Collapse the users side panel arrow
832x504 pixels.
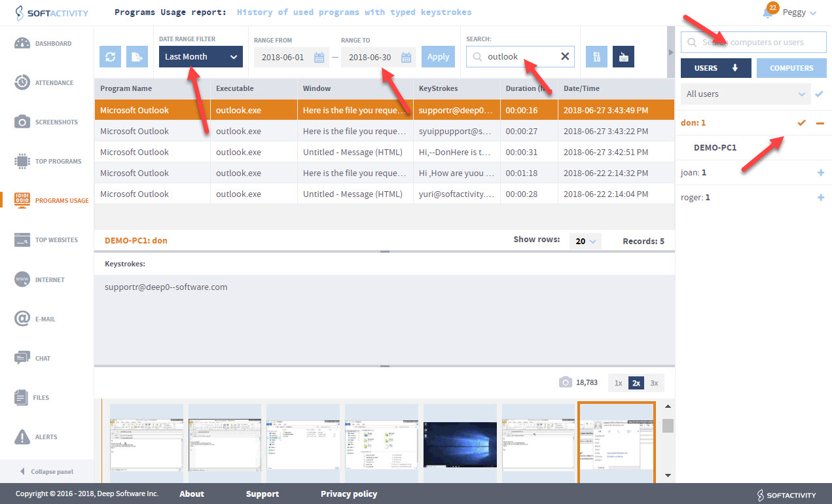[671, 52]
